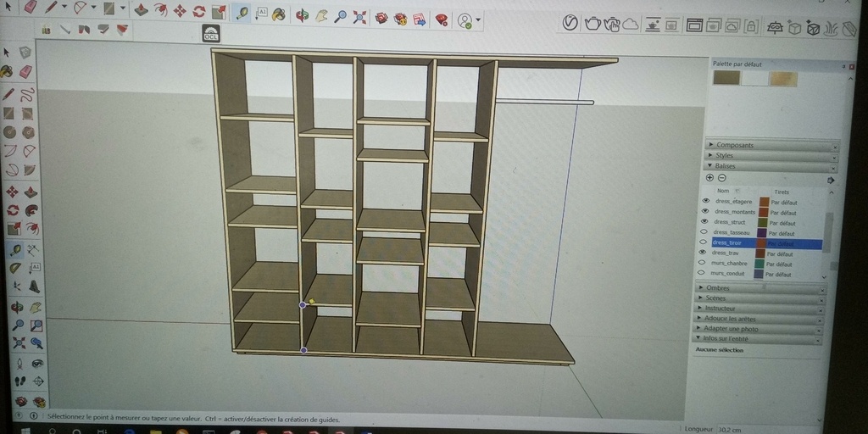868x434 pixels.
Task: Open V-Ray Asset Editor icon
Action: [570, 23]
